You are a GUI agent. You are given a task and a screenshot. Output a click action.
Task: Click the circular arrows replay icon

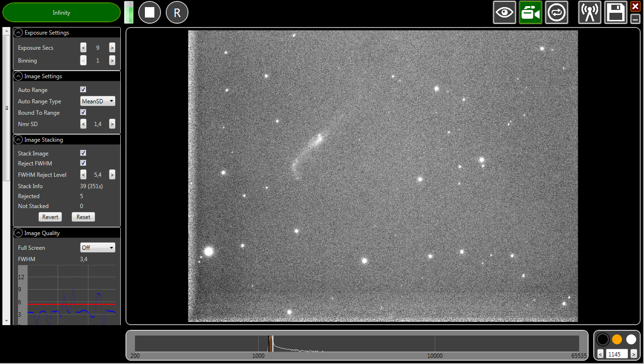tap(557, 12)
